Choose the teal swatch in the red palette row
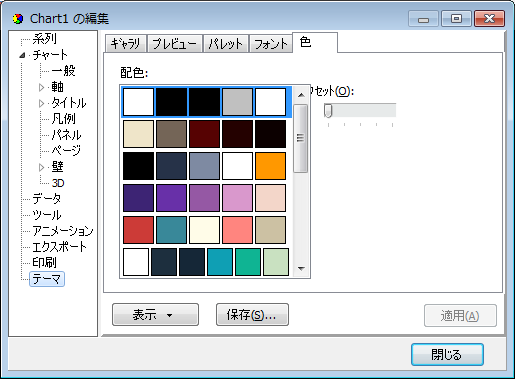Screen dimensions: 515x379 coord(171,230)
